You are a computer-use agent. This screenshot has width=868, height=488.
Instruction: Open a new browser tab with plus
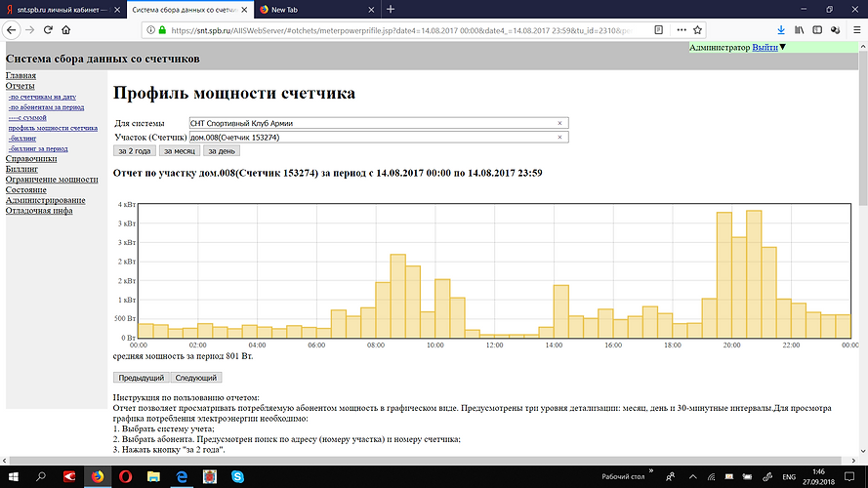coord(391,10)
